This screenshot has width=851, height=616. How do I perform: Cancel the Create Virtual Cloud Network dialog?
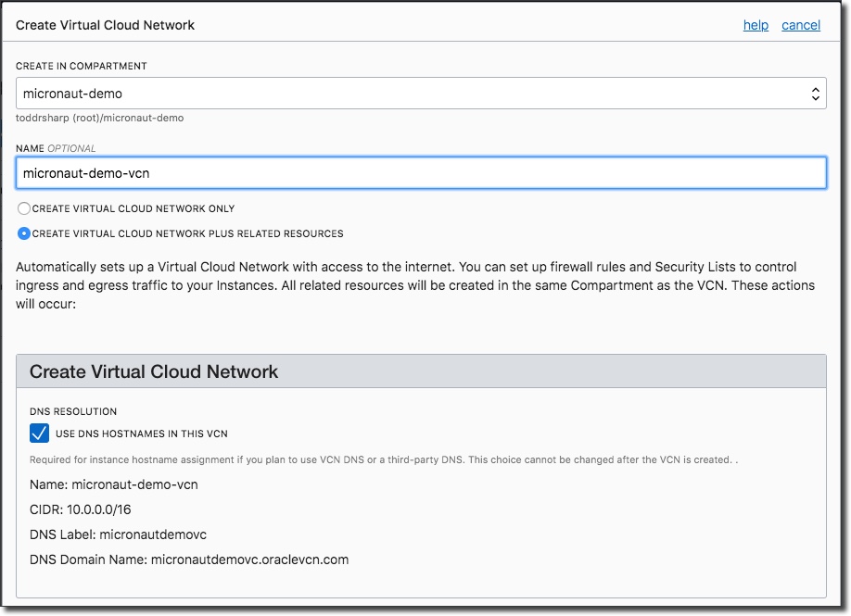pos(801,25)
